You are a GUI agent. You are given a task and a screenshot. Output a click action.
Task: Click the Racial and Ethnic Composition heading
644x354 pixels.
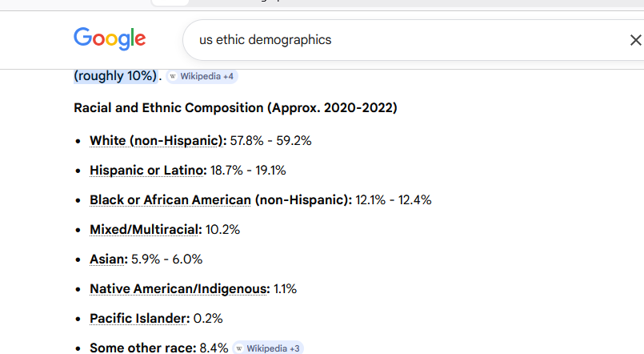(235, 107)
